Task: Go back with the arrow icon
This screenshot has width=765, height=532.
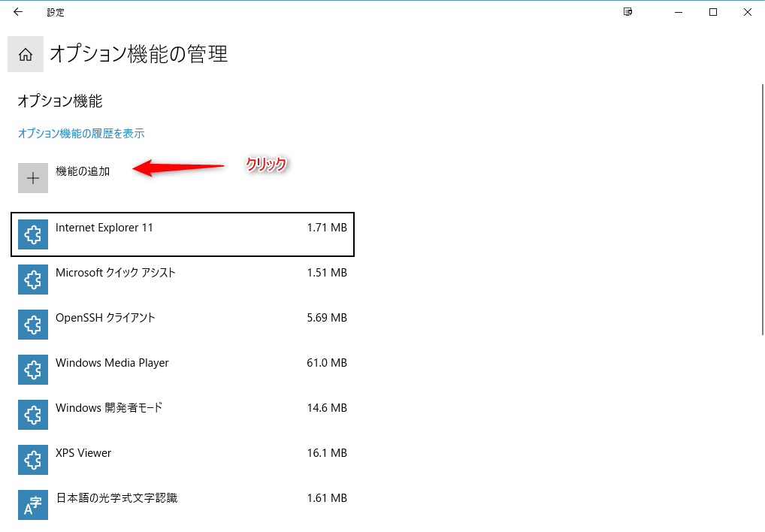Action: 18,12
